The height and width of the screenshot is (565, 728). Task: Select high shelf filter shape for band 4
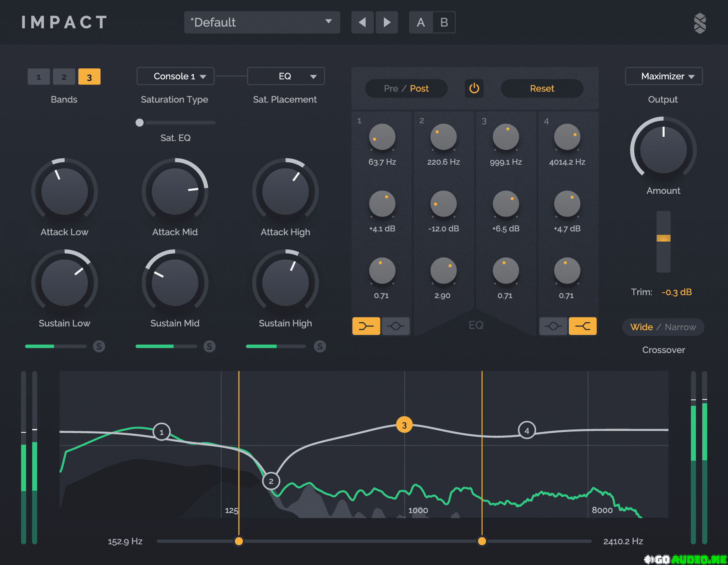(x=583, y=326)
